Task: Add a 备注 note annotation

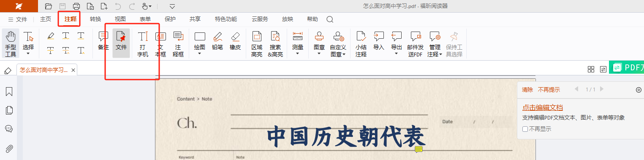Action: [x=103, y=41]
